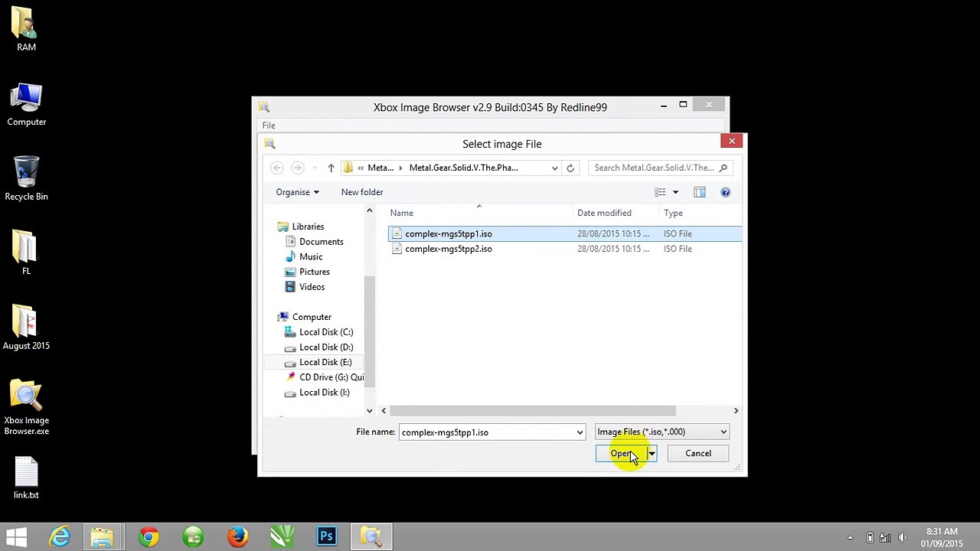The width and height of the screenshot is (980, 551).
Task: Click the search magnifier icon
Action: coord(723,168)
